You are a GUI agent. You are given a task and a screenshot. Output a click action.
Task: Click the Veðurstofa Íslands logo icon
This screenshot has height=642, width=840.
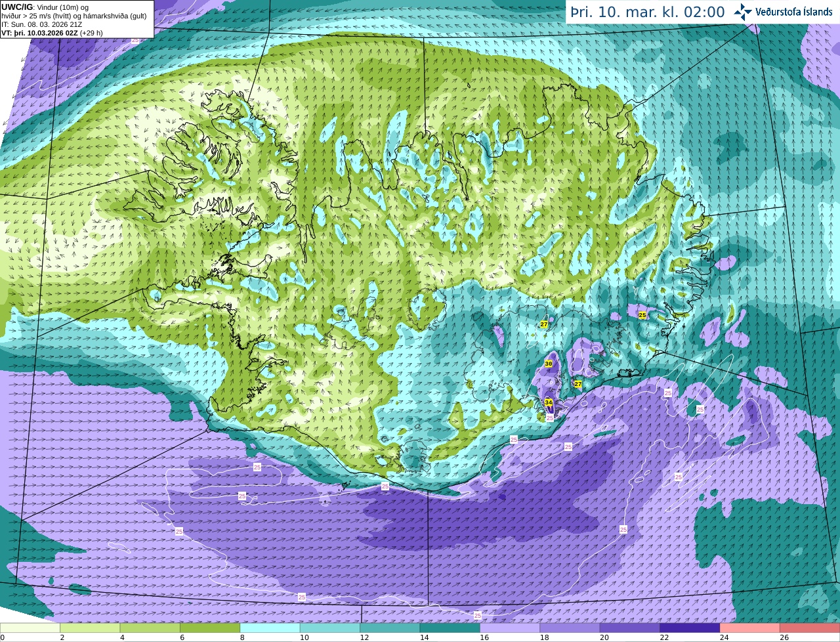(743, 12)
